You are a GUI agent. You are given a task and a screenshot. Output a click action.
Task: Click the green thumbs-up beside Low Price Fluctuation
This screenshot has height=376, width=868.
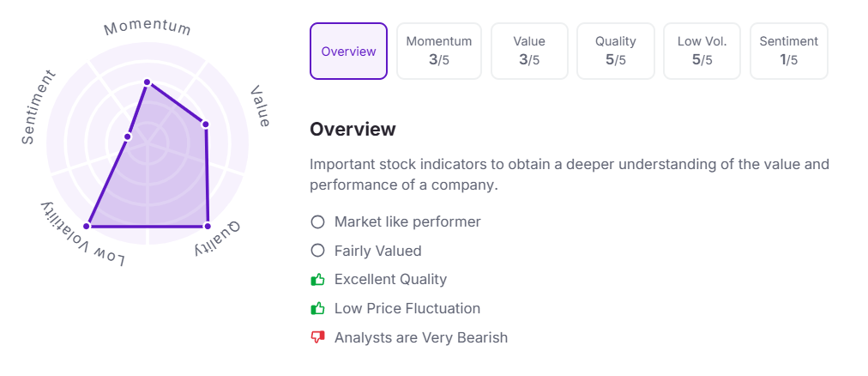pos(317,308)
